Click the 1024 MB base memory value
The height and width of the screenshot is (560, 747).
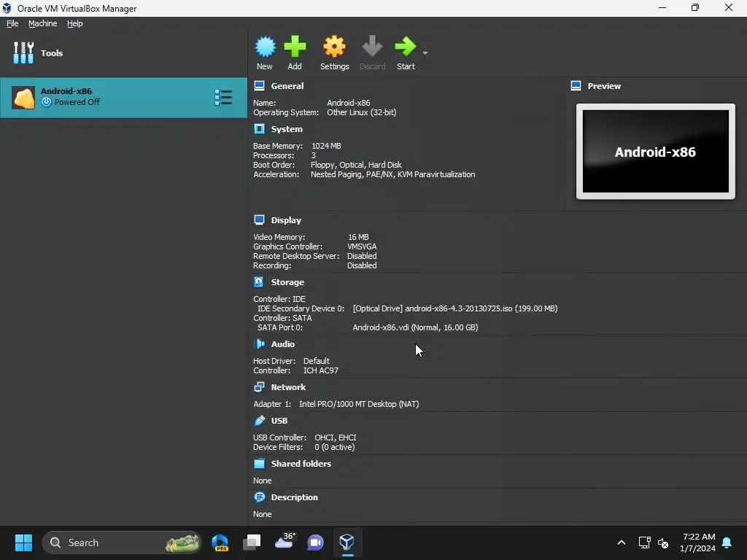(326, 146)
